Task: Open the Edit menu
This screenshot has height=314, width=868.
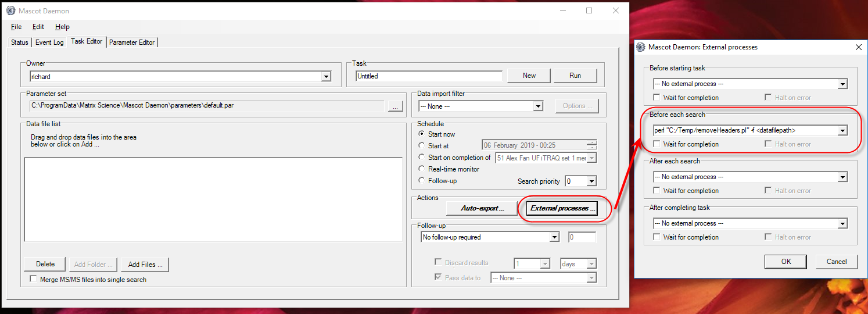Action: pos(38,27)
